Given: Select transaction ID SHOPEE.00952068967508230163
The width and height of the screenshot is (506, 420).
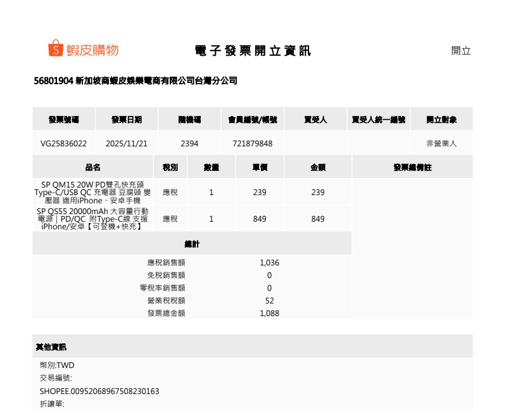Looking at the screenshot, I should pyautogui.click(x=99, y=391).
